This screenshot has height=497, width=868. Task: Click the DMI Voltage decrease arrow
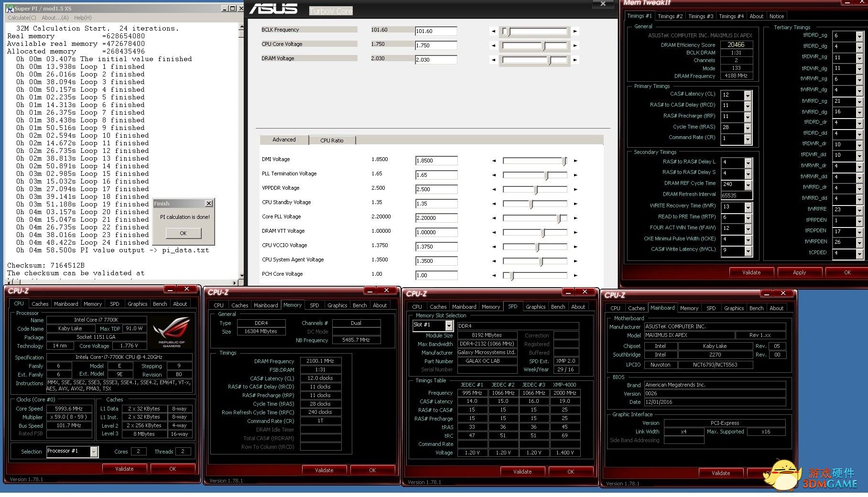click(x=494, y=161)
